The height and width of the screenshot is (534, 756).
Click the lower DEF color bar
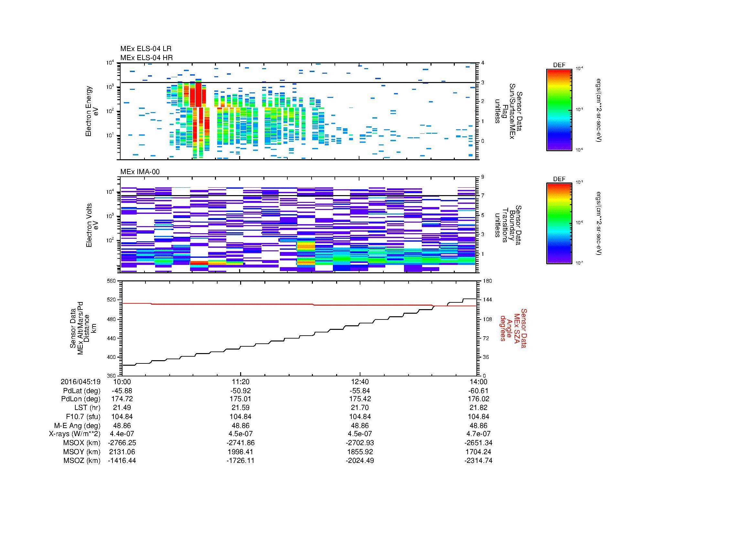[x=559, y=224]
